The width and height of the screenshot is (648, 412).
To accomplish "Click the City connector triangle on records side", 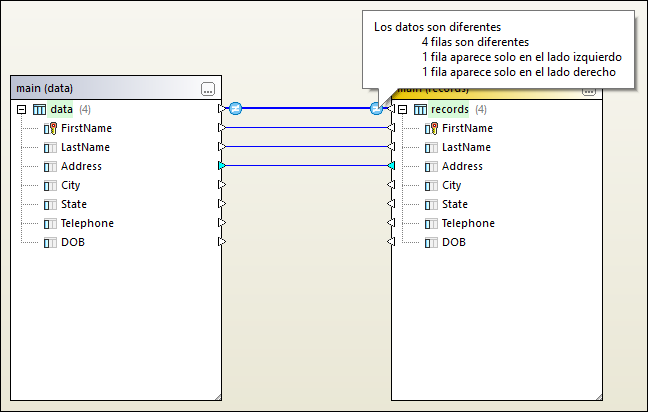I will tap(391, 185).
